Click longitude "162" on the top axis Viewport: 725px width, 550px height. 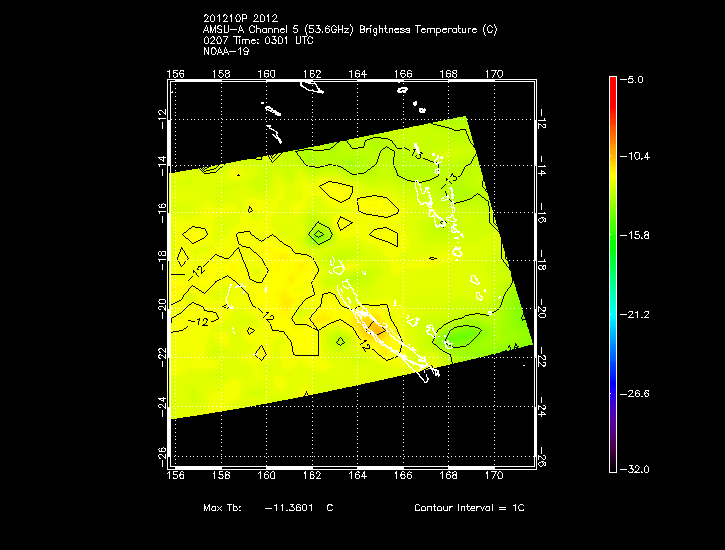[312, 74]
